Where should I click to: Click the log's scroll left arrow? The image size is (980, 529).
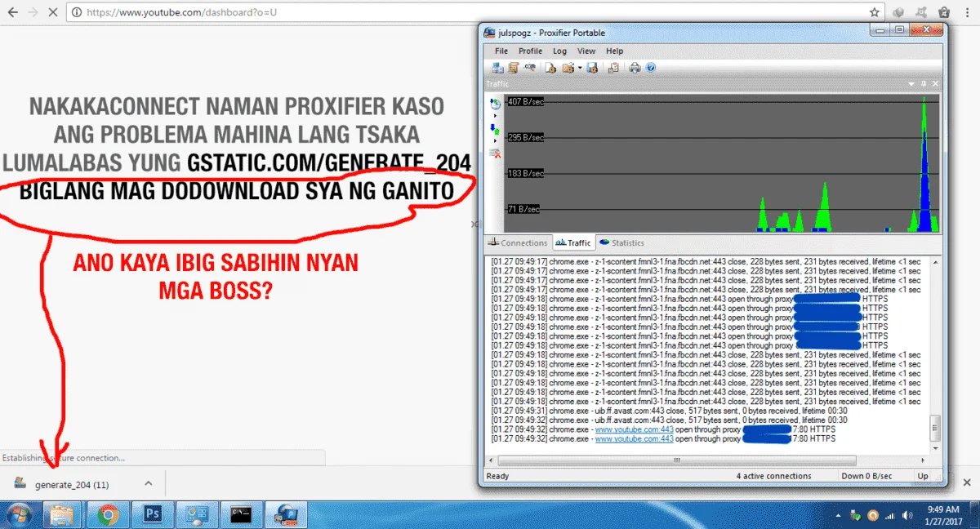click(x=490, y=460)
